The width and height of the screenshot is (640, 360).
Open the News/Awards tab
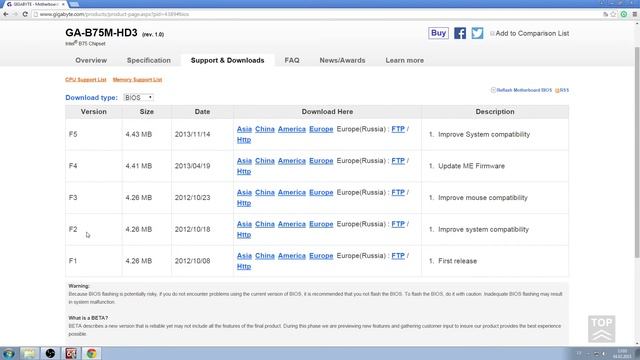click(342, 60)
